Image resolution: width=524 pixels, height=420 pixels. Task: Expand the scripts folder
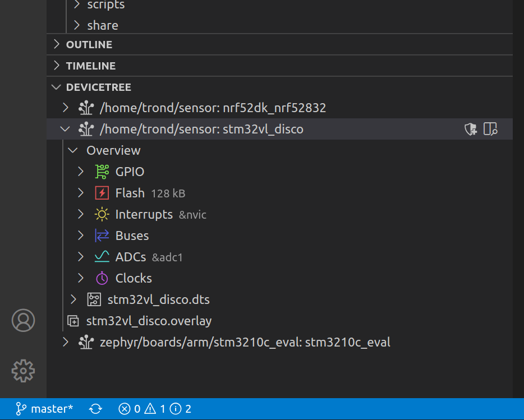pyautogui.click(x=77, y=4)
